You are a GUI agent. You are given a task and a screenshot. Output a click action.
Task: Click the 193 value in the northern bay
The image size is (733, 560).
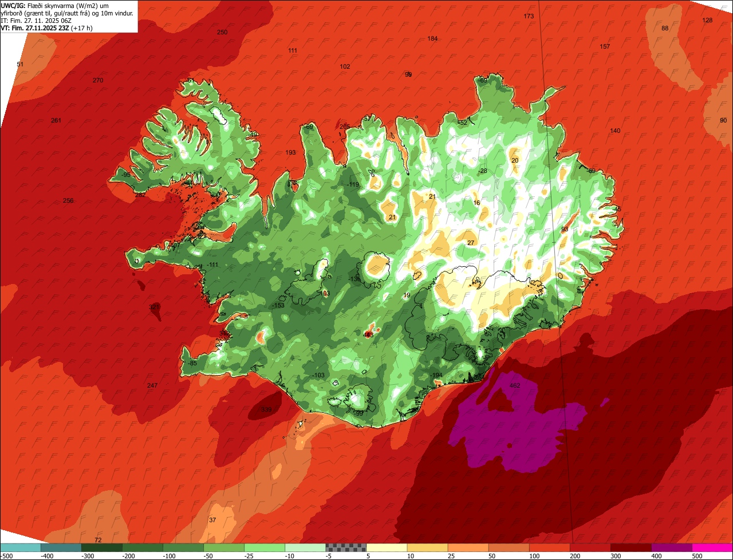(x=291, y=153)
